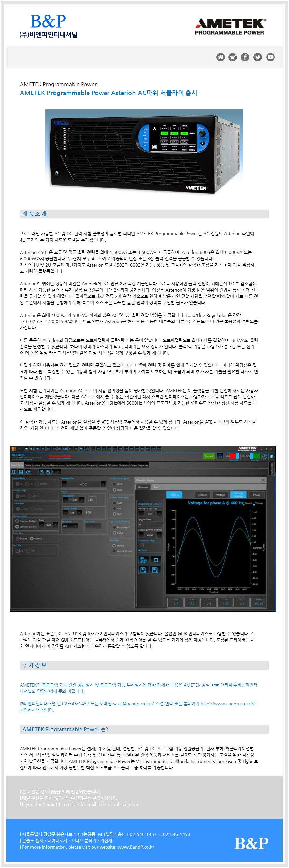
Task: Decrease the Current Limit(A) value
Action: pyautogui.click(x=65, y=512)
